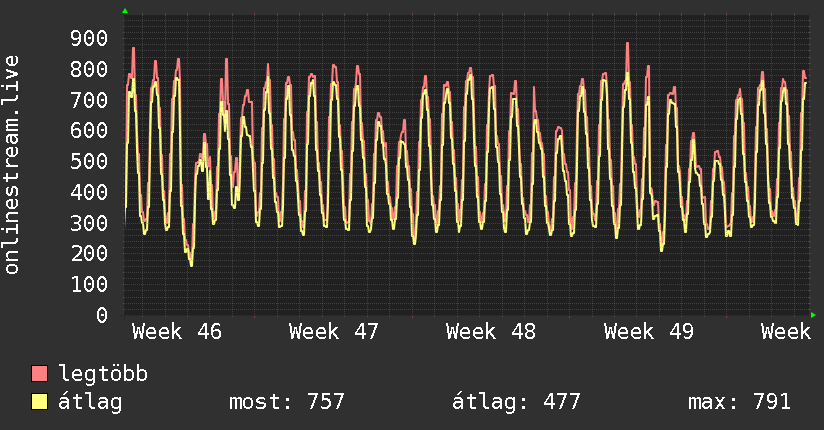Click the 0 y-axis label
Viewport: 824px width, 430px height.
pyautogui.click(x=102, y=315)
